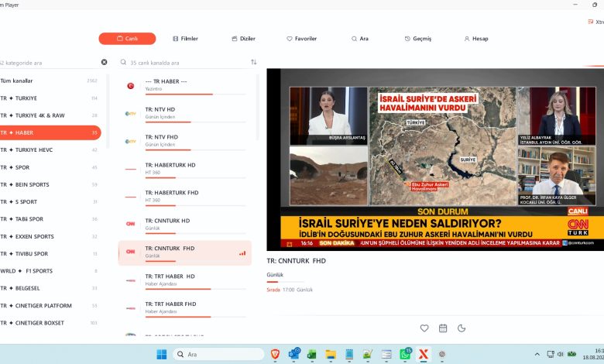Select the TR HABER category
This screenshot has width=604, height=364.
tap(50, 132)
